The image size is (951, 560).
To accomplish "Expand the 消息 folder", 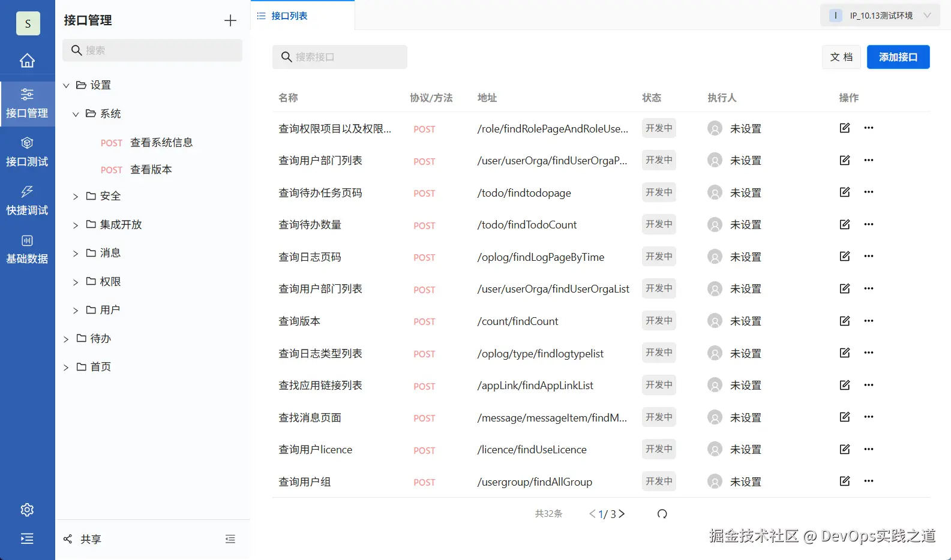I will tap(76, 254).
